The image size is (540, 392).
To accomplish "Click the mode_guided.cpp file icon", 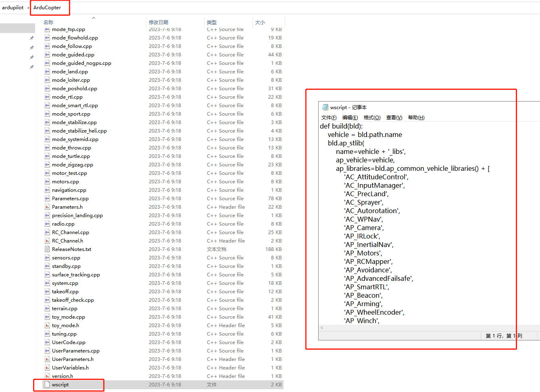I will pos(47,55).
